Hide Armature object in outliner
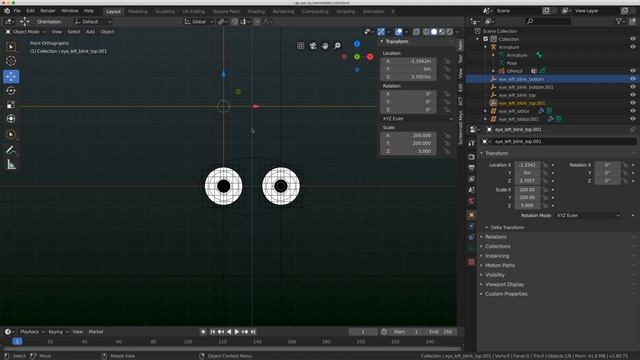640x360 pixels. point(633,47)
